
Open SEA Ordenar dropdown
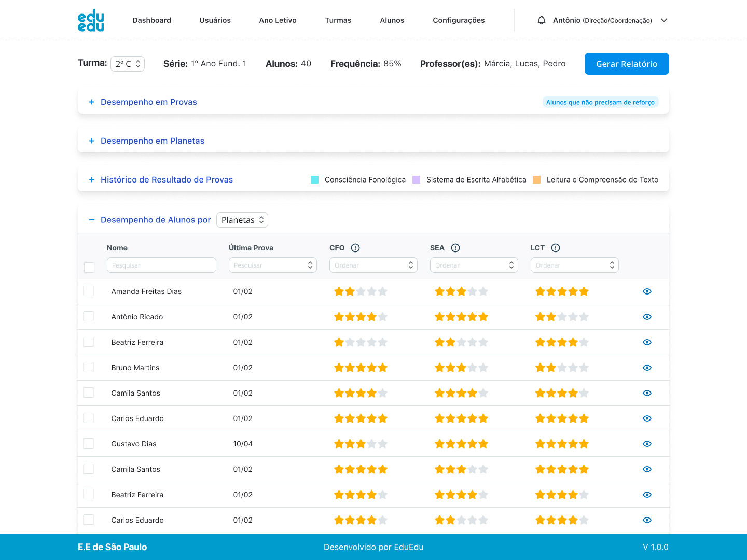(474, 265)
